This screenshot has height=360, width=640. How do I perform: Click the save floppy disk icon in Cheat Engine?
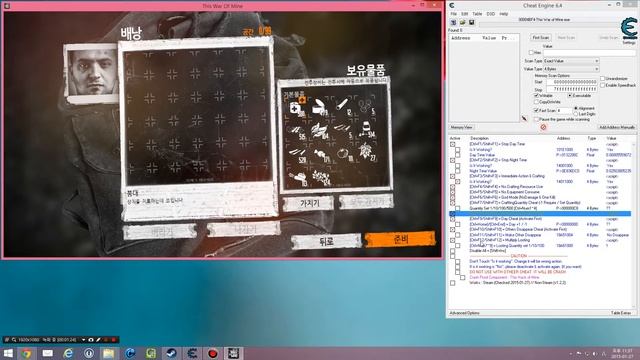tap(471, 22)
